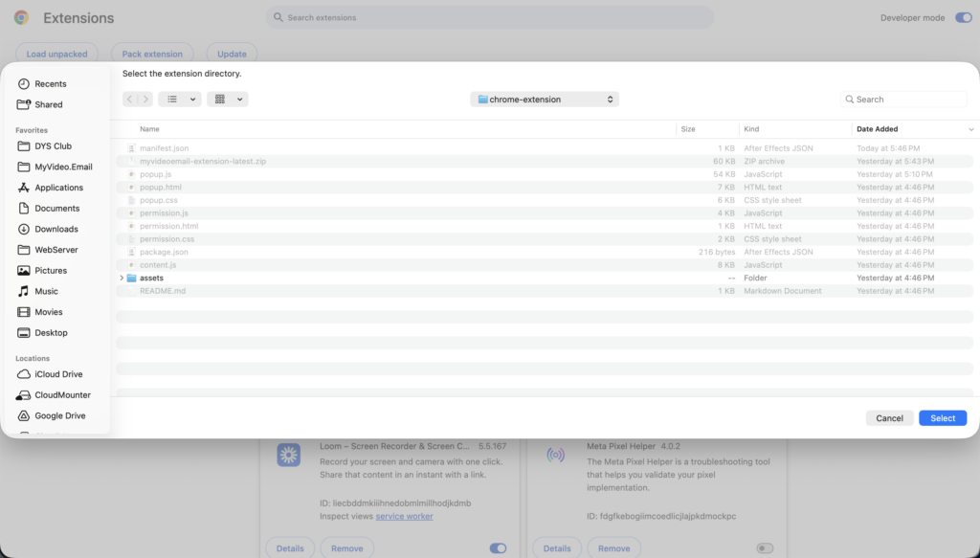980x558 pixels.
Task: Click the Google Drive icon in Locations
Action: [x=24, y=415]
